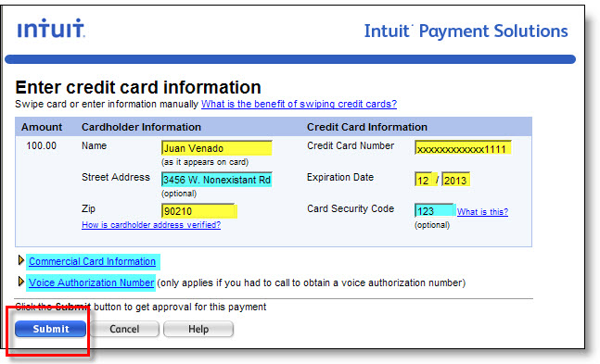Viewport: 600px width, 364px height.
Task: Open the 'What is this?' security code link
Action: click(482, 212)
